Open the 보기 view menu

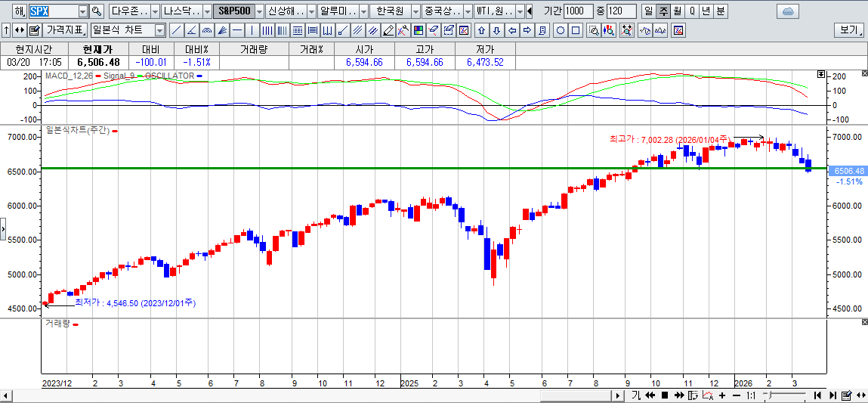(848, 30)
